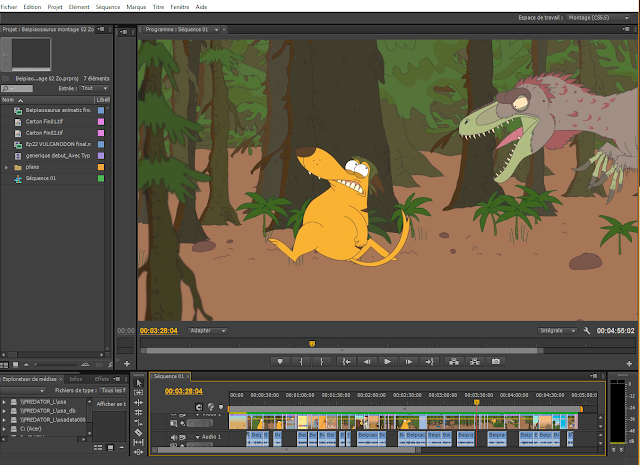640x465 pixels.
Task: Open the Fichier menu
Action: click(9, 7)
